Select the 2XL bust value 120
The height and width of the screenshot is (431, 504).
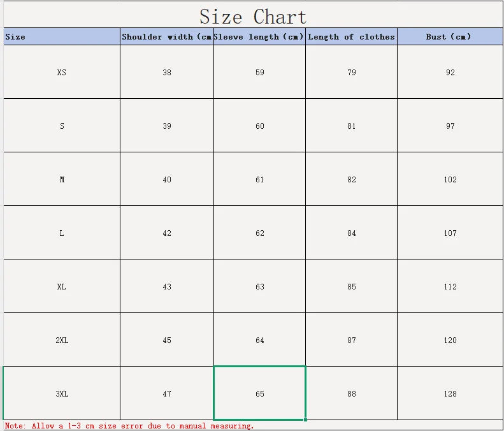tap(450, 340)
